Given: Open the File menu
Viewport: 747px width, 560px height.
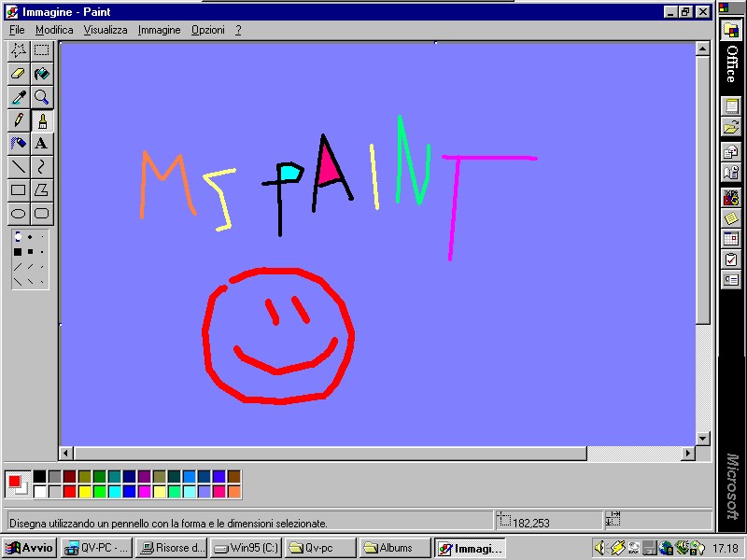Looking at the screenshot, I should [x=17, y=30].
